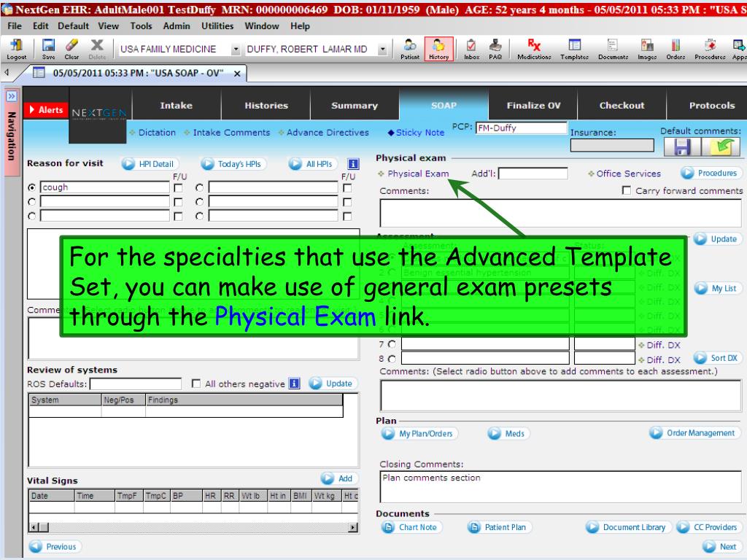Screen dimensions: 747x560
Task: Click the Clear eraser icon
Action: pyautogui.click(x=72, y=49)
